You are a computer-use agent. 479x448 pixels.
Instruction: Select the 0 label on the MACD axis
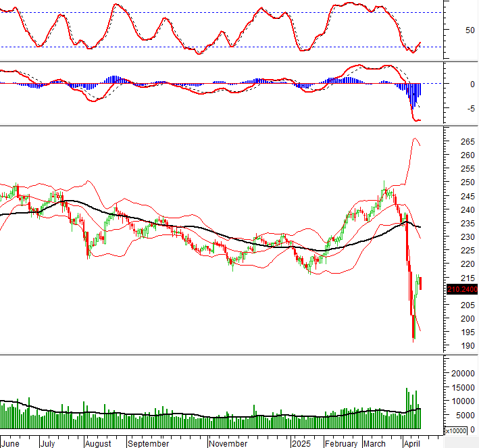473,84
